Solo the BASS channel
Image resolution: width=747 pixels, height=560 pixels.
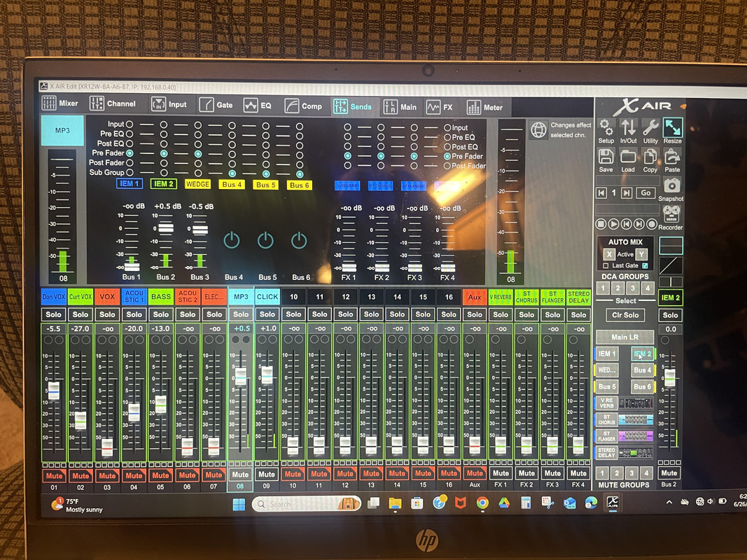tap(160, 314)
